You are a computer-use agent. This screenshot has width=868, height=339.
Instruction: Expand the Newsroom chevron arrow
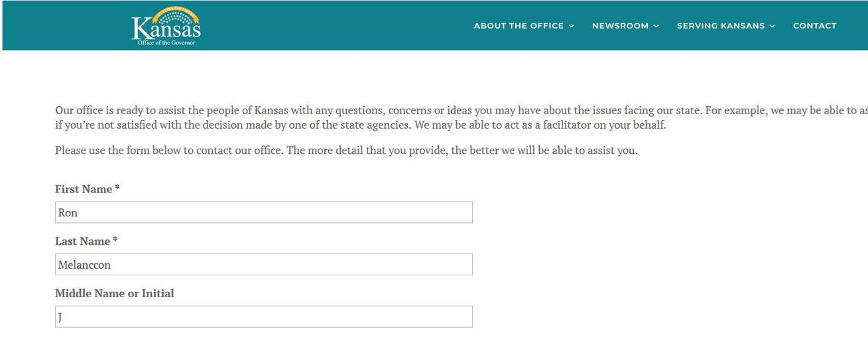click(x=656, y=26)
